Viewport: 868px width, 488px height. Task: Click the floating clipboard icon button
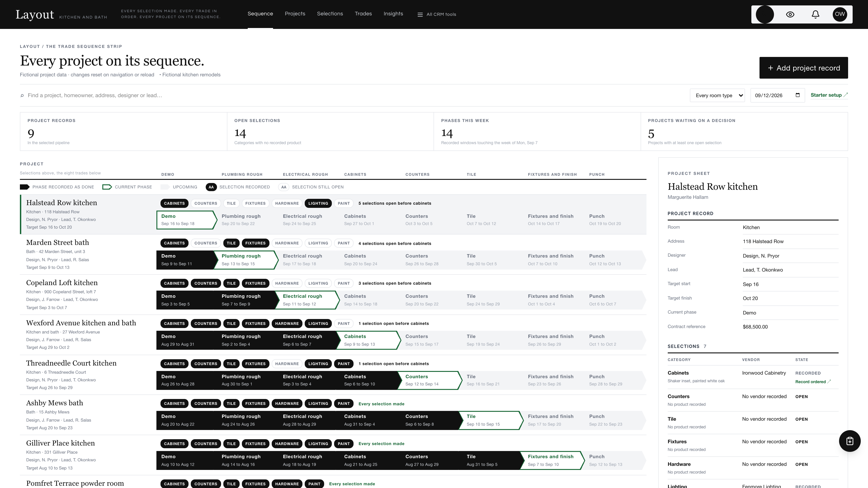849,441
